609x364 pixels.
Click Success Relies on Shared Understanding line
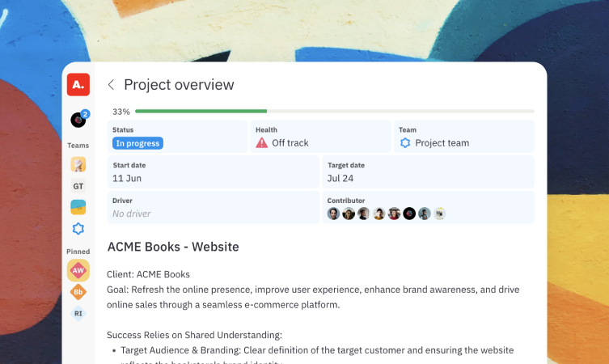(x=195, y=335)
